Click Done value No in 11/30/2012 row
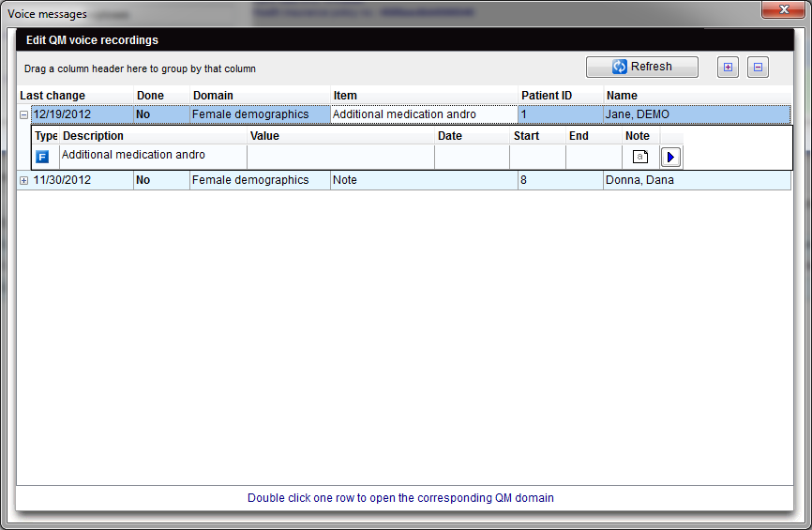This screenshot has width=812, height=530. click(161, 180)
